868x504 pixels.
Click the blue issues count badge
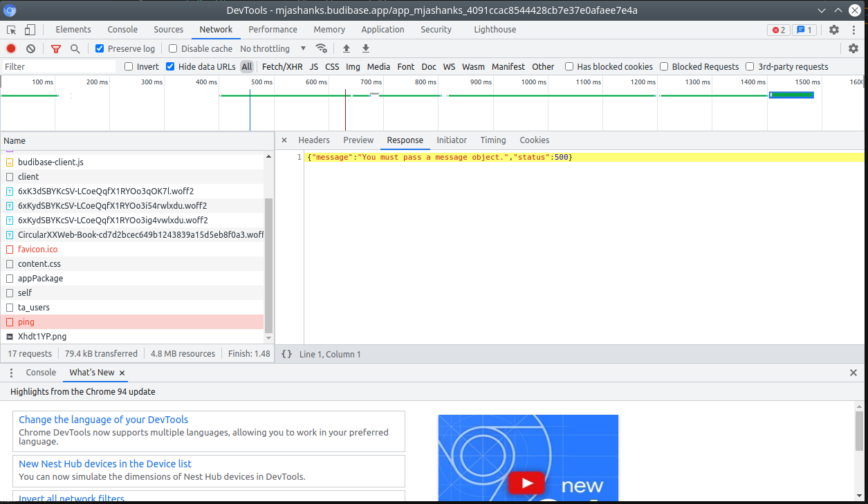point(804,30)
